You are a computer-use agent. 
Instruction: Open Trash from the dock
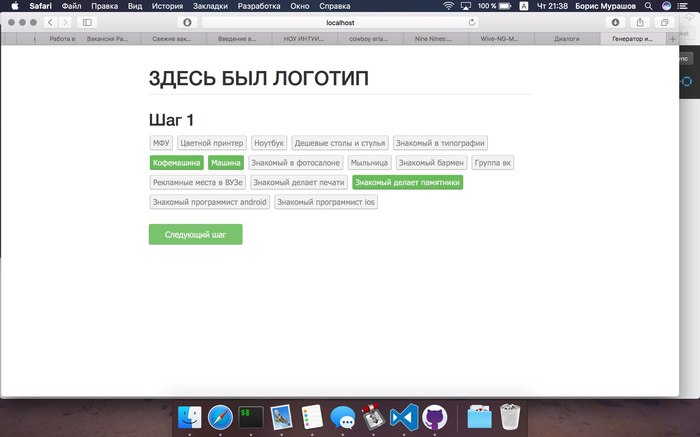point(510,418)
